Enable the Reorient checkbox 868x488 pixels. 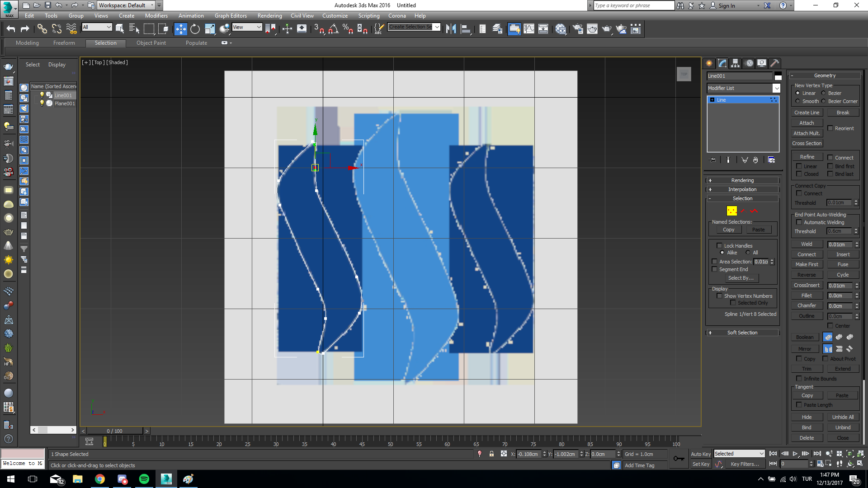(x=830, y=128)
